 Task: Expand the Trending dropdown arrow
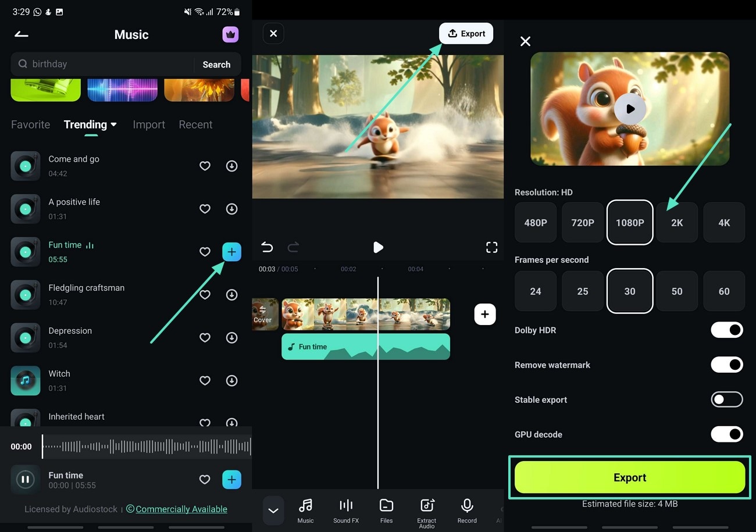click(114, 124)
